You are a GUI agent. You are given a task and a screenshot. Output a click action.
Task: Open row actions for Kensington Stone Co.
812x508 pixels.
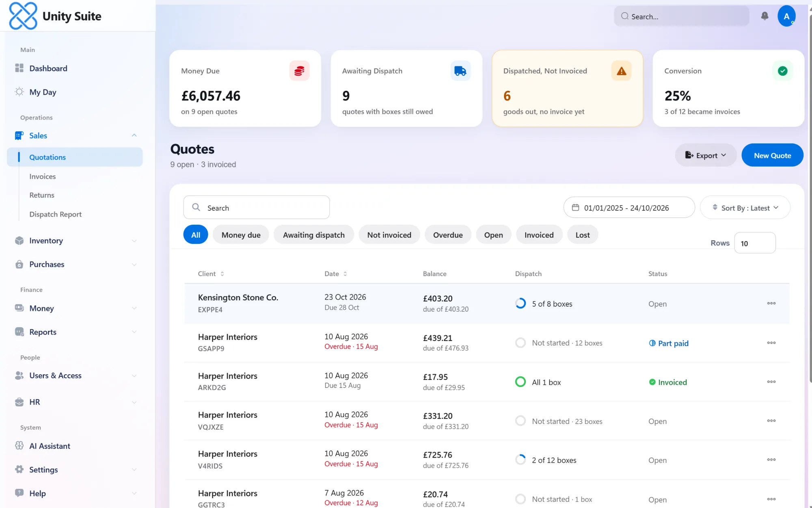pyautogui.click(x=771, y=303)
